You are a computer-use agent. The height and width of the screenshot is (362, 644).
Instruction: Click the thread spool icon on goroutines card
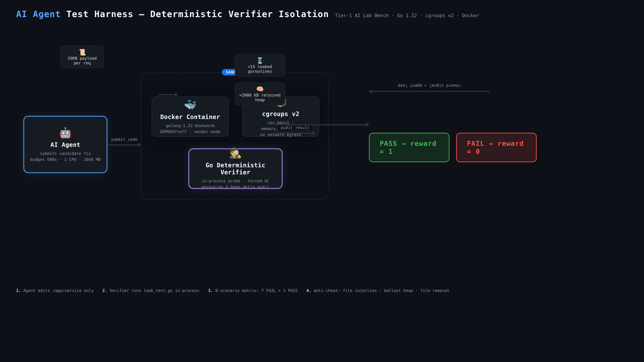pyautogui.click(x=260, y=61)
